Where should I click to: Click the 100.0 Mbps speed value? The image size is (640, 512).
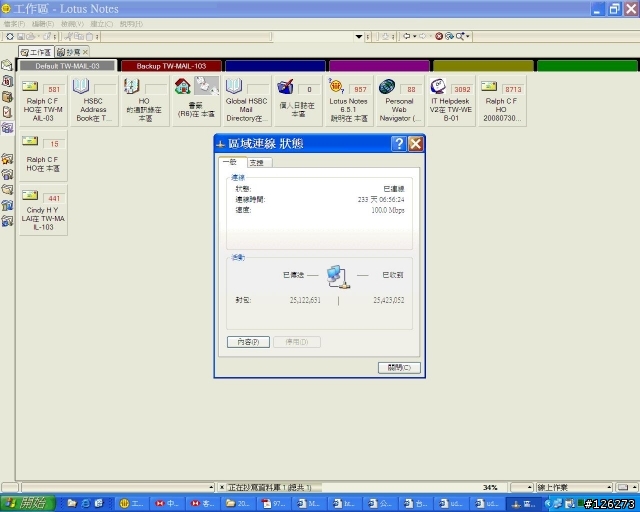pyautogui.click(x=388, y=210)
